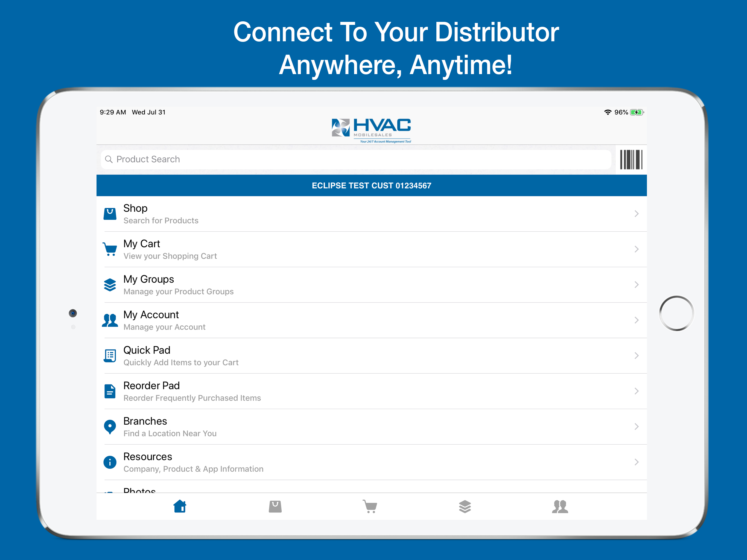This screenshot has width=747, height=560.
Task: Expand Shop row chevron
Action: point(636,214)
